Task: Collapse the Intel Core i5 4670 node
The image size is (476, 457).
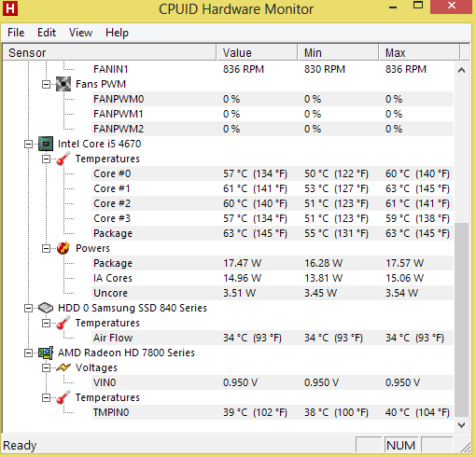Action: [x=28, y=144]
